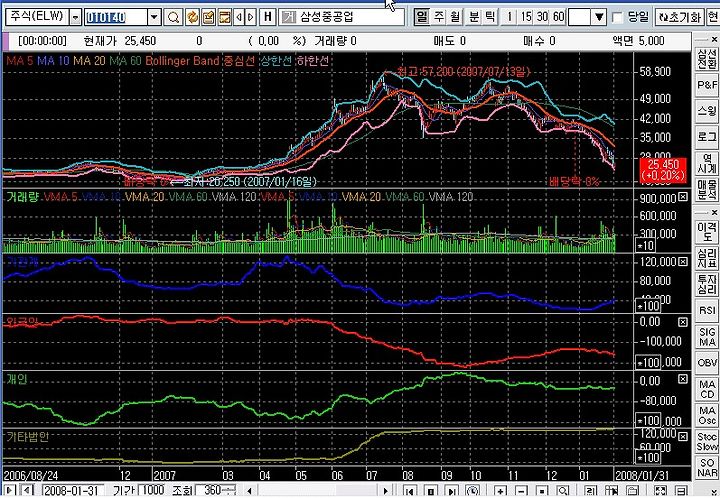Close the volume (거래량) panel

point(683,196)
